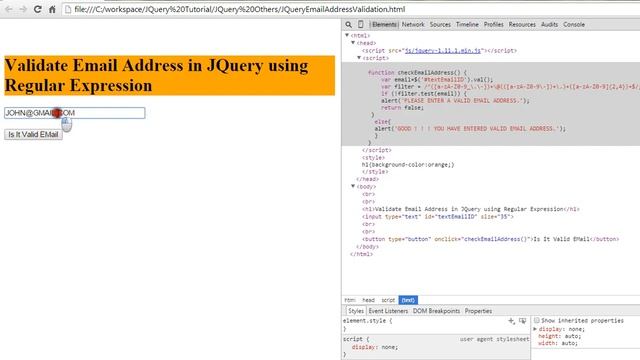This screenshot has height=360, width=640.
Task: Open the jquery-1.11.1.min.js script link
Action: tap(442, 51)
